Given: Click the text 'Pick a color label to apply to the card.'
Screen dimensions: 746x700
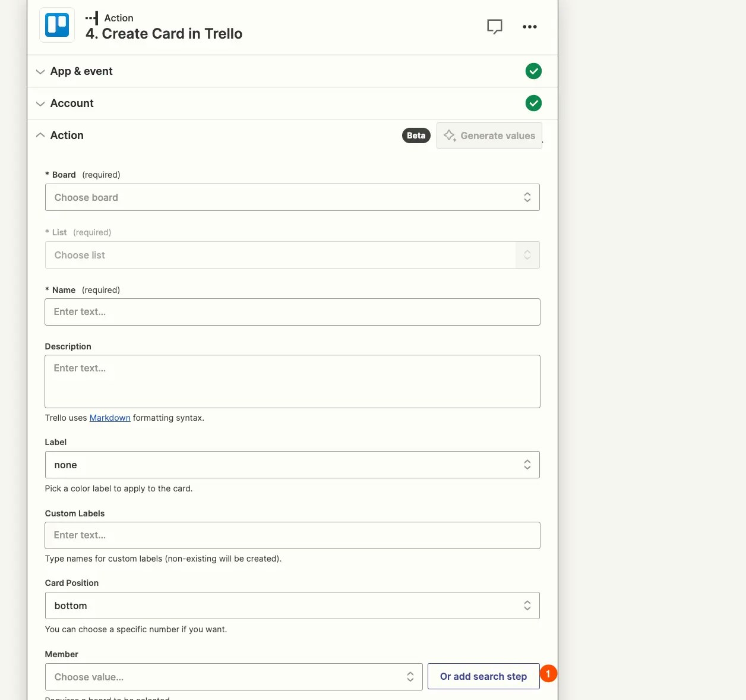Looking at the screenshot, I should 119,488.
